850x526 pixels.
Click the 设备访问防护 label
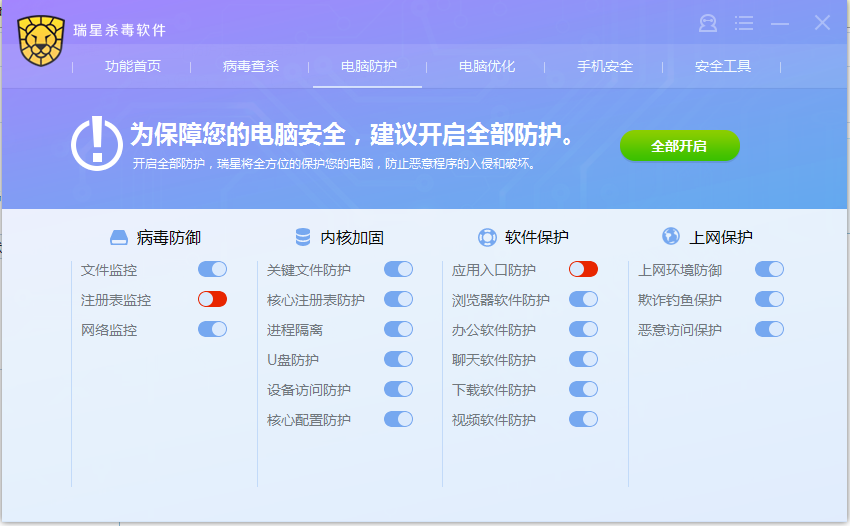tap(309, 389)
